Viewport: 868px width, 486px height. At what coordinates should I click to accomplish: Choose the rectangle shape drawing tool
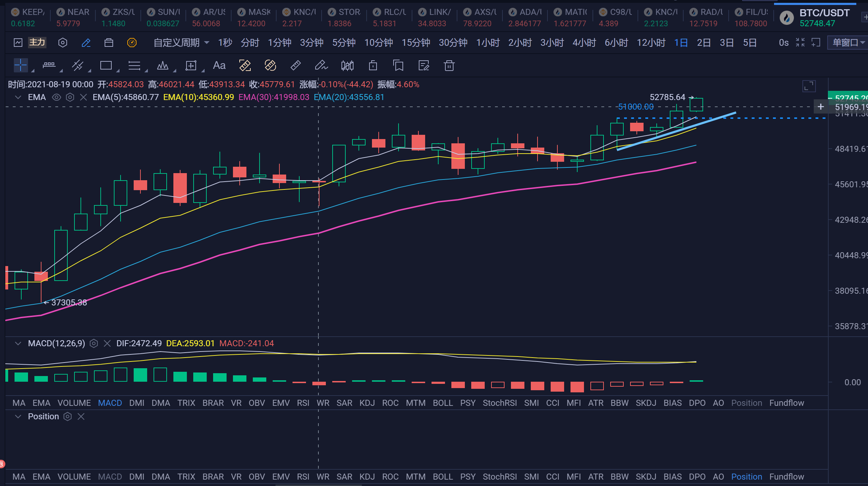tap(106, 65)
